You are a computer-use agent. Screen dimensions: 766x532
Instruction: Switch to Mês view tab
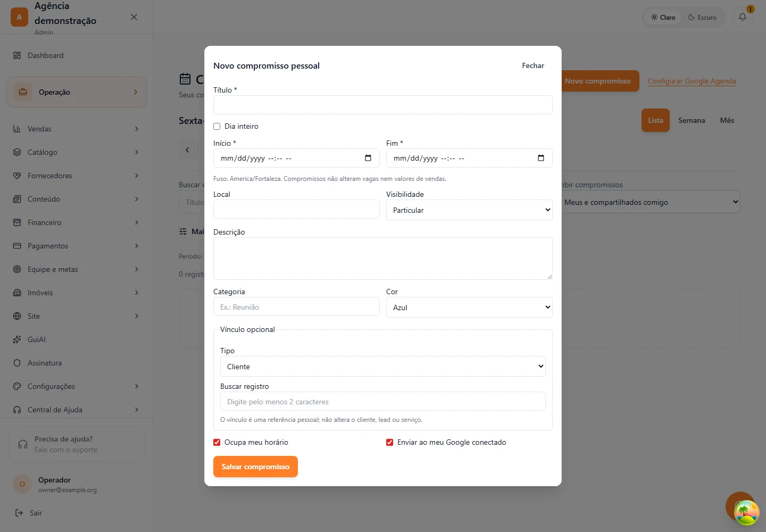pyautogui.click(x=727, y=120)
